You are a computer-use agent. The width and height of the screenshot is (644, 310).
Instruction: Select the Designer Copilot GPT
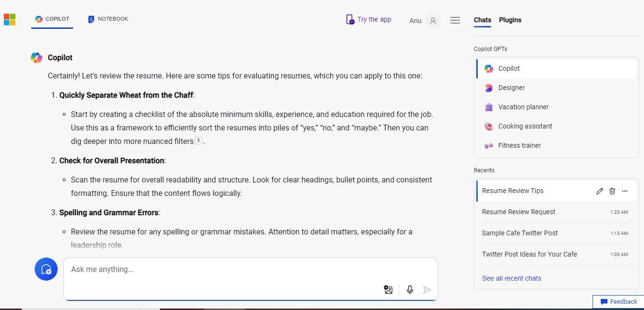511,88
